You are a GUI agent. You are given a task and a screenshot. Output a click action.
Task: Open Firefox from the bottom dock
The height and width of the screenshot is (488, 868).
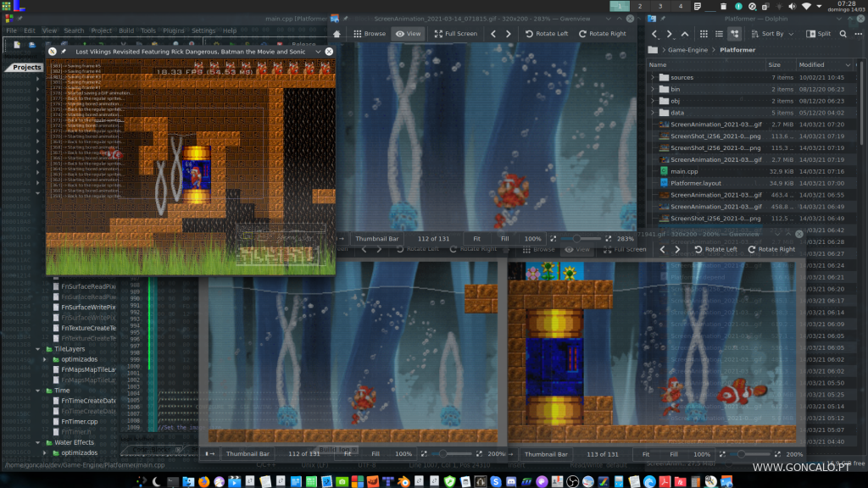pos(204,481)
